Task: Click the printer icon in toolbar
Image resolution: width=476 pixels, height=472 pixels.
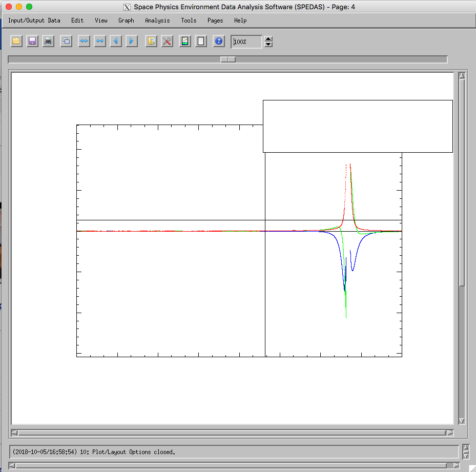Action: 48,41
